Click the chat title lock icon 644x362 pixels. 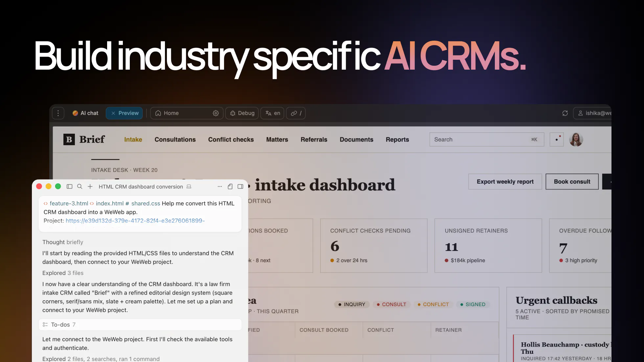coord(189,186)
